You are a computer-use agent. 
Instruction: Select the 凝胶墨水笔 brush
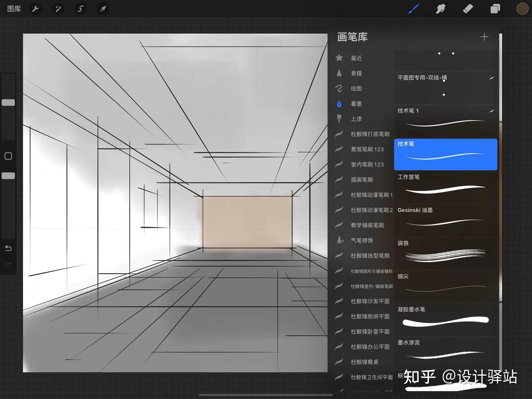point(445,320)
